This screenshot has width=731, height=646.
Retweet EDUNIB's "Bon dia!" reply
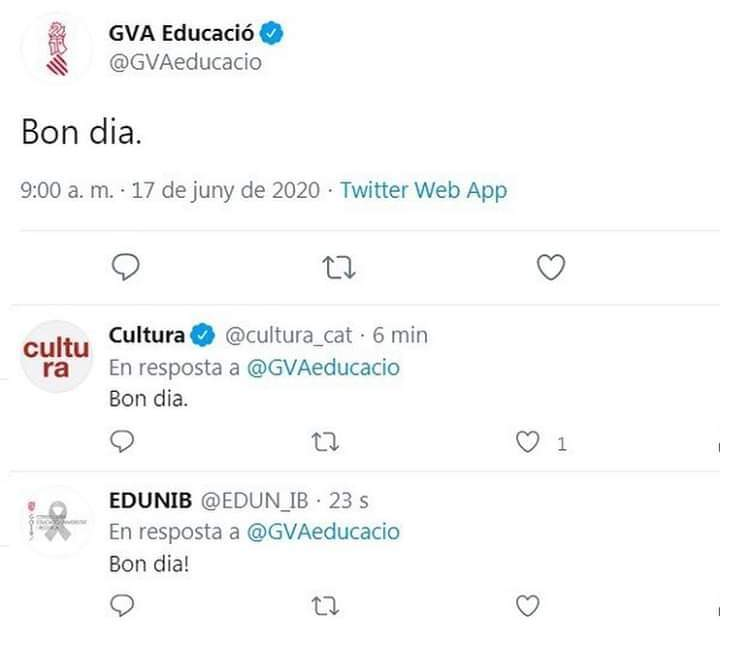coord(326,605)
